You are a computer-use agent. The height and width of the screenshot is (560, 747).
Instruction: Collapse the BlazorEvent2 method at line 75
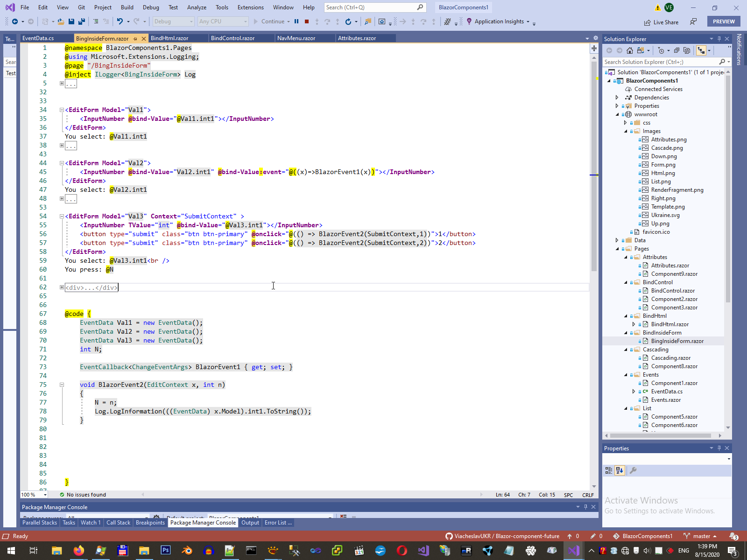(62, 385)
